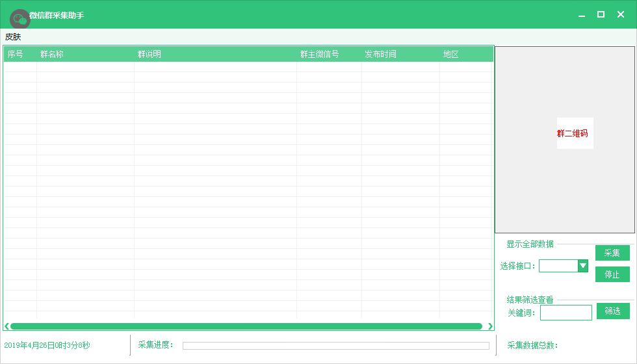Click the 群二维码 image placeholder
637x364 pixels.
[x=575, y=133]
